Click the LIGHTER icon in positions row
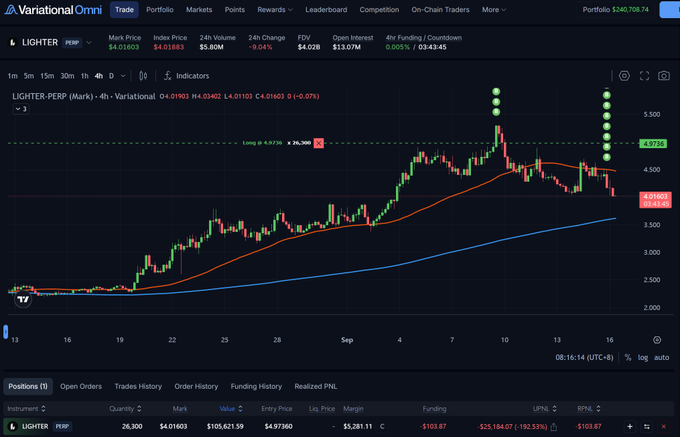The image size is (680, 437). pyautogui.click(x=13, y=427)
